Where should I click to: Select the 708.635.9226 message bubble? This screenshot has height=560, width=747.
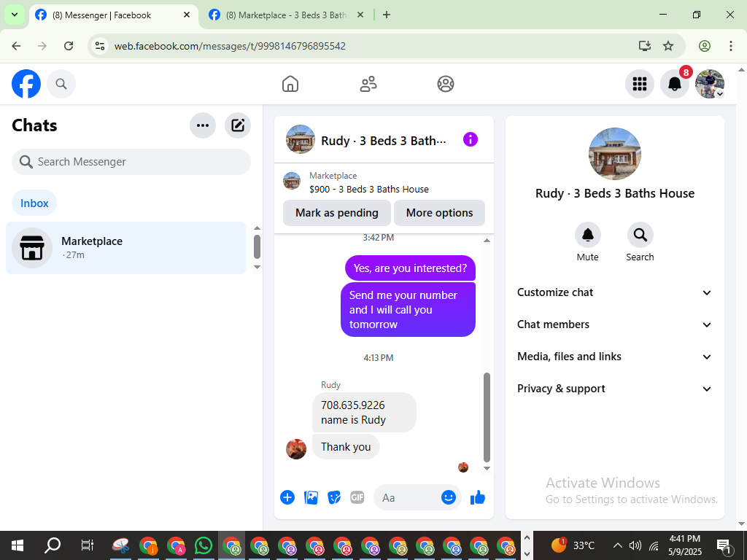click(364, 413)
